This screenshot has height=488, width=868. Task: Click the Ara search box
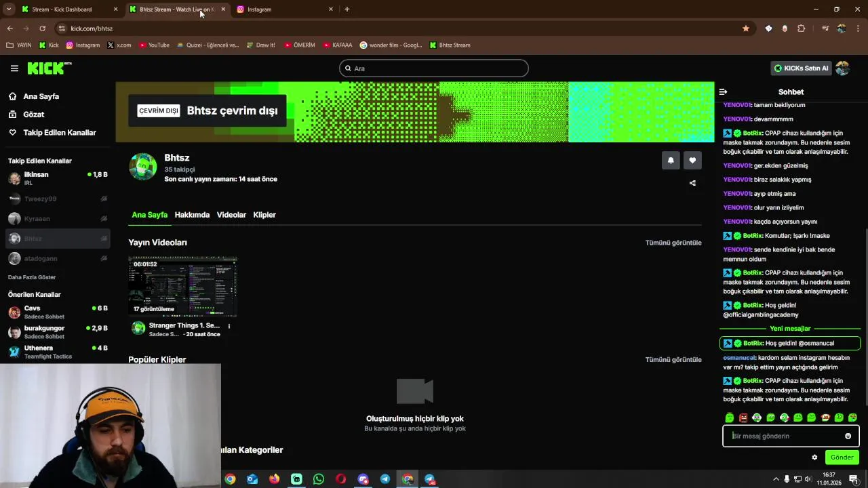click(434, 68)
